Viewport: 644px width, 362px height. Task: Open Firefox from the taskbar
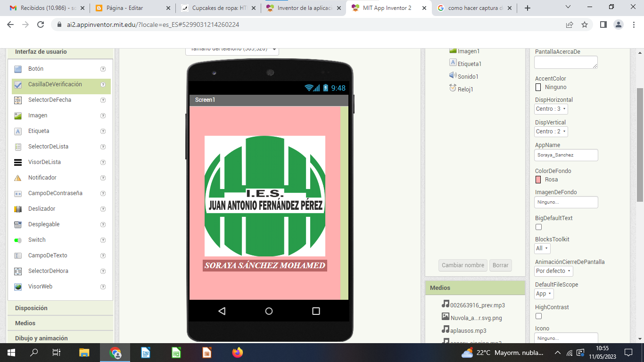tap(238, 353)
